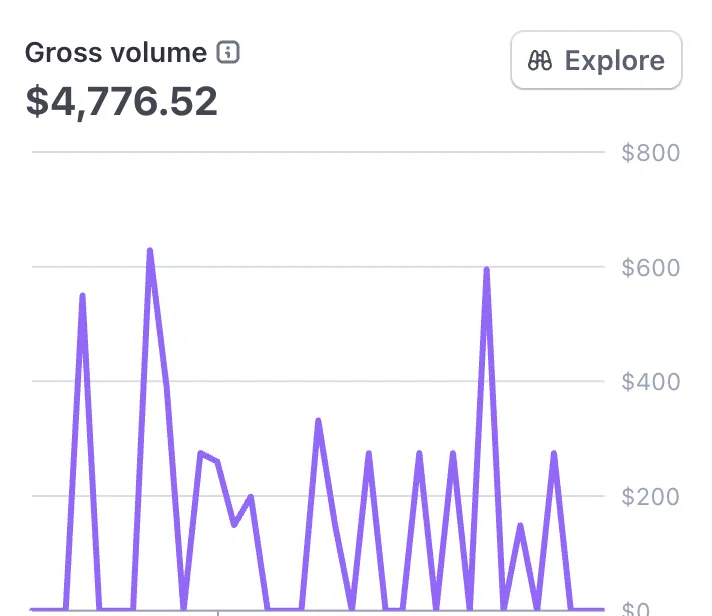This screenshot has width=712, height=616.
Task: Click the tick mark on the chart's x-axis
Action: tap(218, 610)
